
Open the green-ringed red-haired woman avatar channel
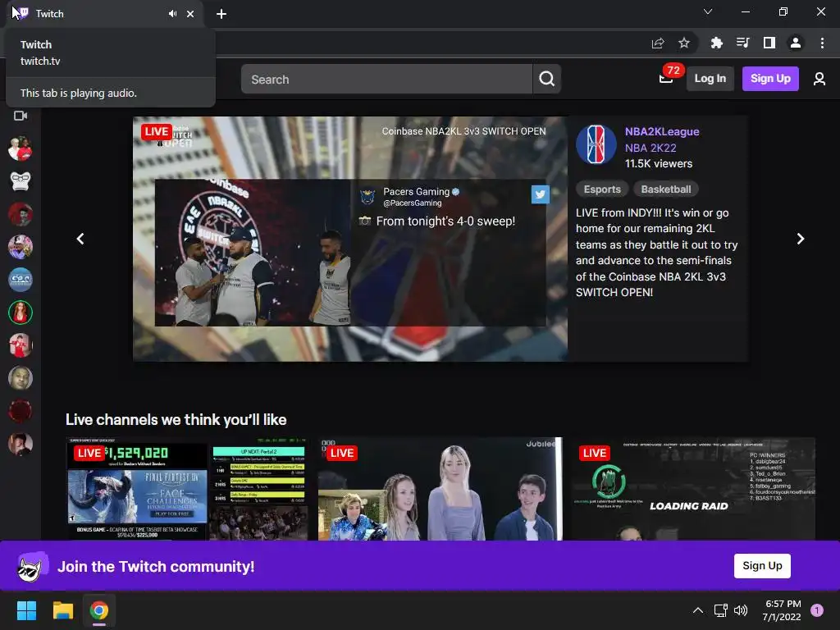tap(21, 313)
